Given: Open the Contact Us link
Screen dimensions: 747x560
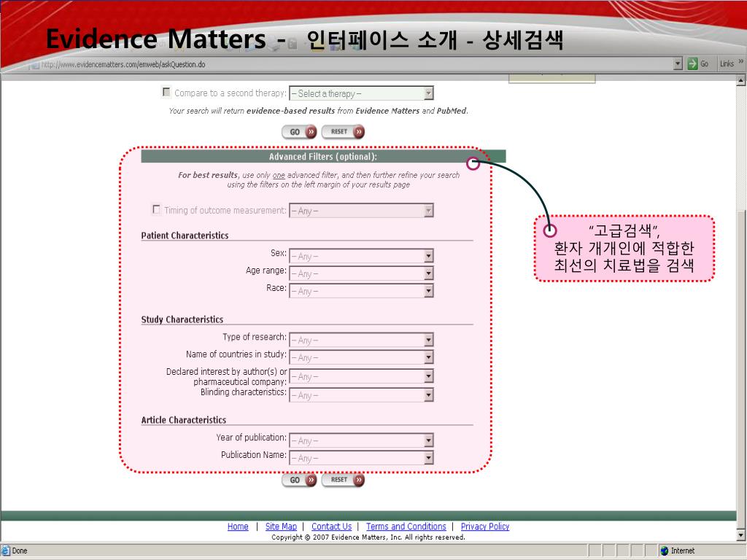Looking at the screenshot, I should pyautogui.click(x=332, y=526).
